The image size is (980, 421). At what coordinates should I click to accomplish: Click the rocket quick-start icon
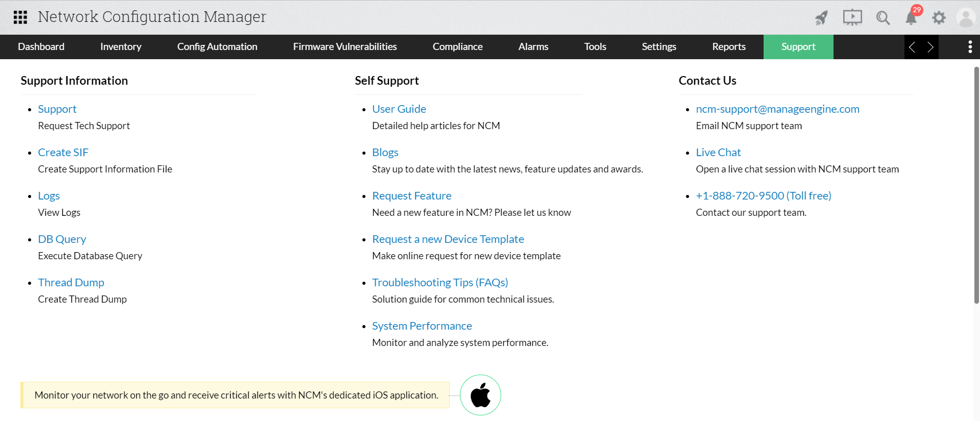click(821, 18)
